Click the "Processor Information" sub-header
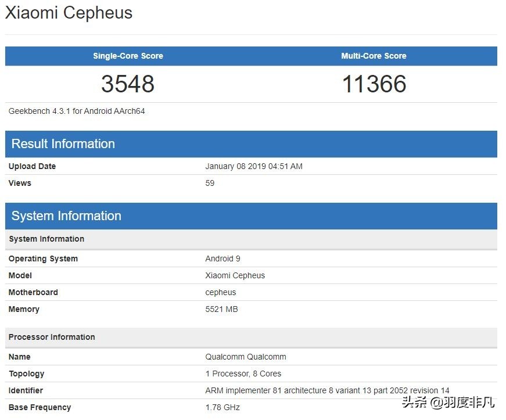The width and height of the screenshot is (506, 420). click(x=251, y=338)
